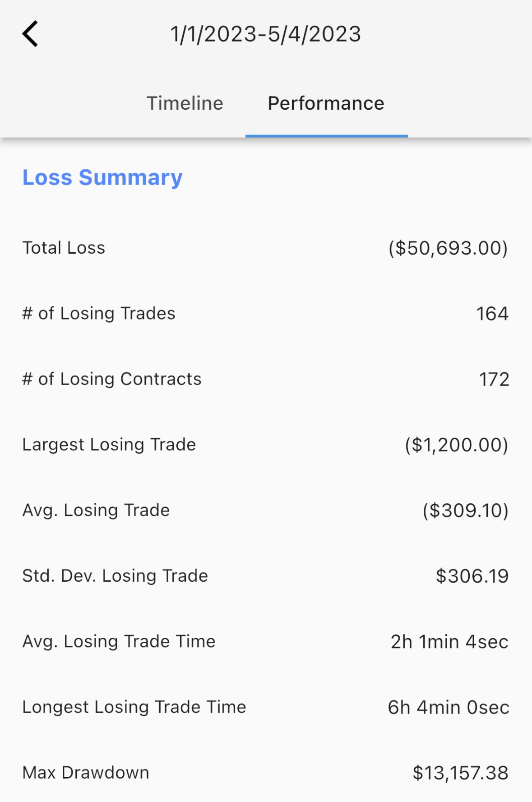Viewport: 532px width, 802px height.
Task: Tap the ($309.10) average loss value
Action: click(466, 510)
